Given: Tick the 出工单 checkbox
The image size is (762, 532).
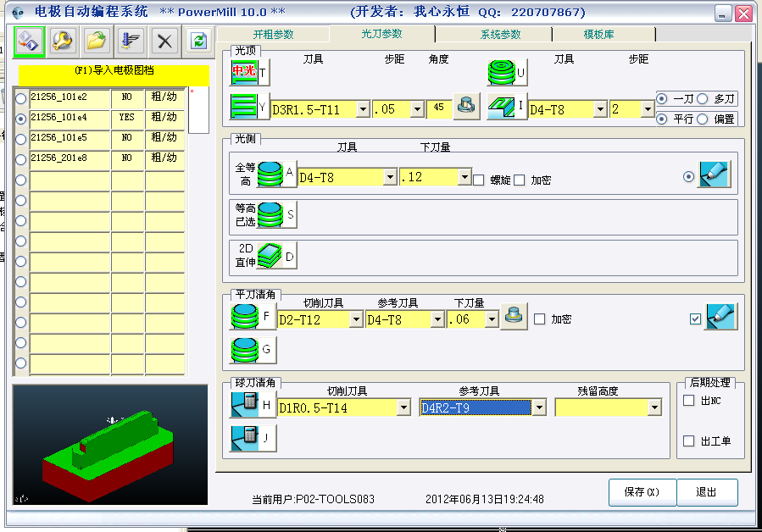Looking at the screenshot, I should (x=688, y=441).
